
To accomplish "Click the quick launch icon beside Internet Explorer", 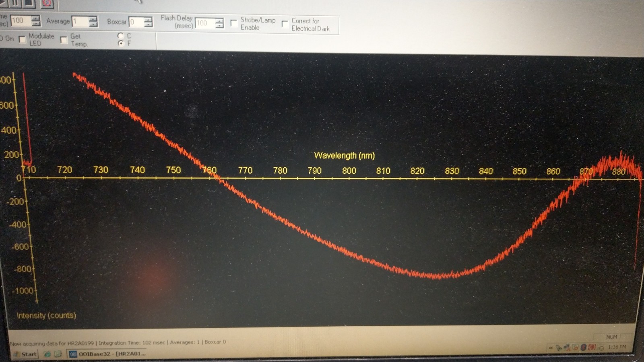I will pyautogui.click(x=58, y=354).
